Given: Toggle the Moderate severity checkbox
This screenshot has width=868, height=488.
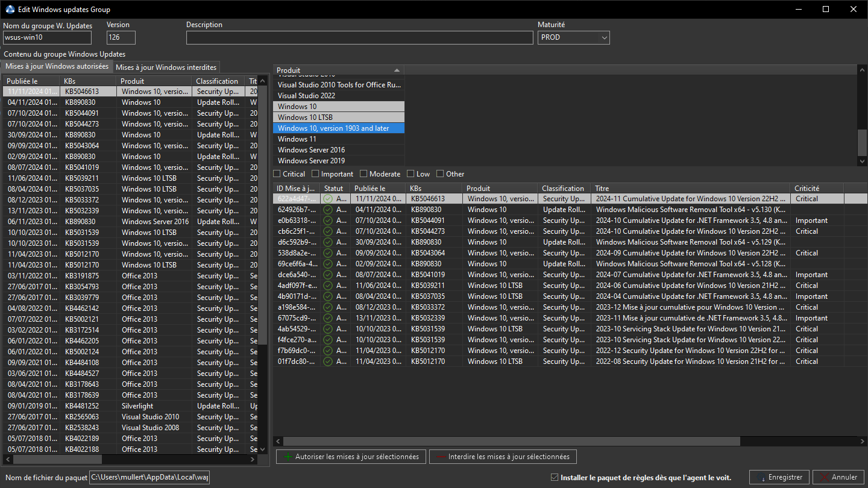Looking at the screenshot, I should point(363,174).
